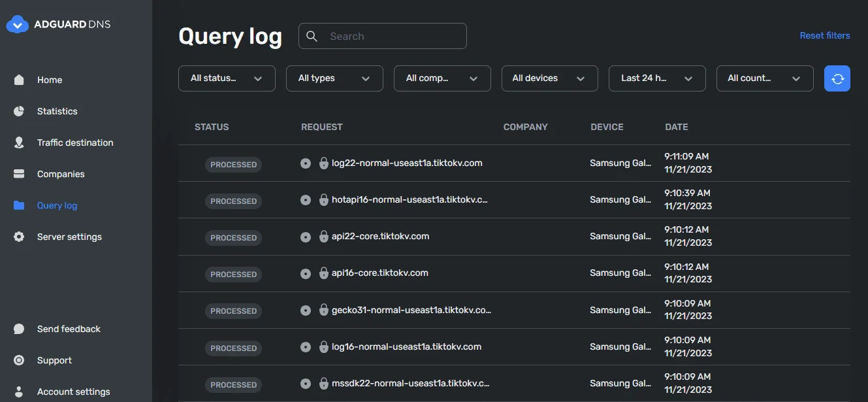The width and height of the screenshot is (868, 402).
Task: Click the Search input field
Action: pos(383,36)
